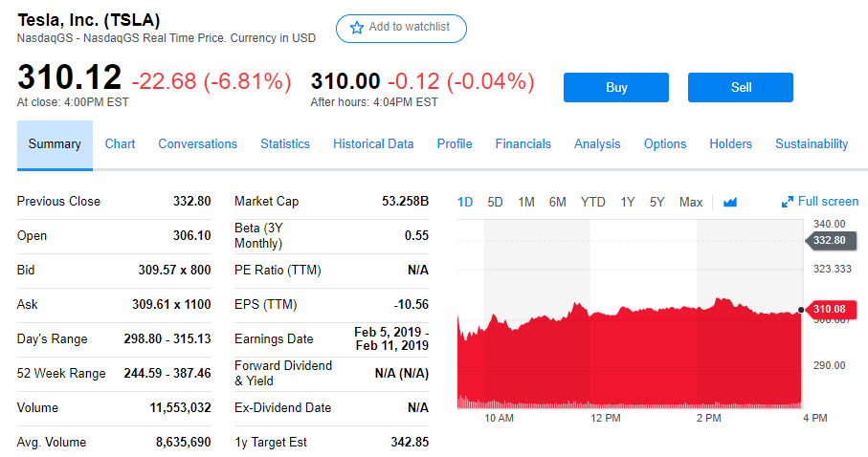
Task: Click the 1y Target Est value 342.85
Action: [x=410, y=443]
